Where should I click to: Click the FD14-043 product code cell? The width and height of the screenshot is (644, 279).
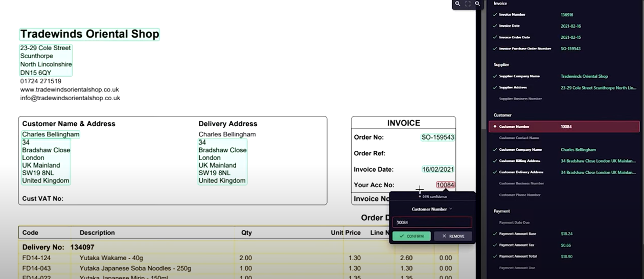(x=36, y=268)
